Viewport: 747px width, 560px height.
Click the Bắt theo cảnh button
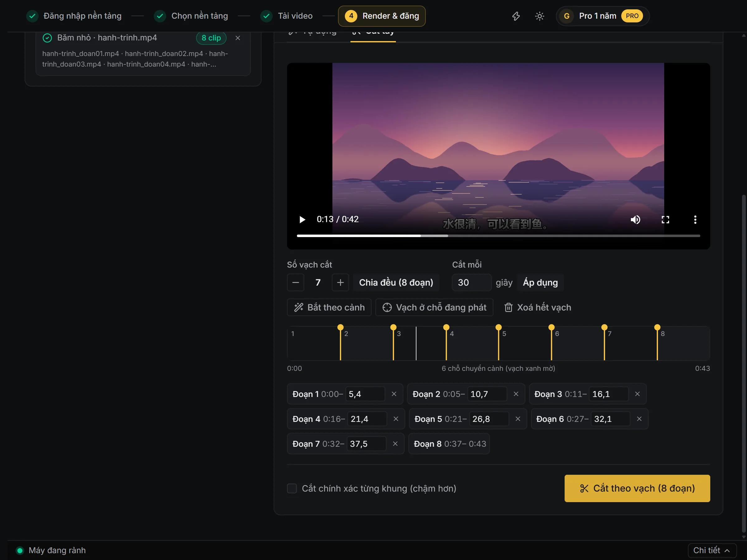(329, 307)
